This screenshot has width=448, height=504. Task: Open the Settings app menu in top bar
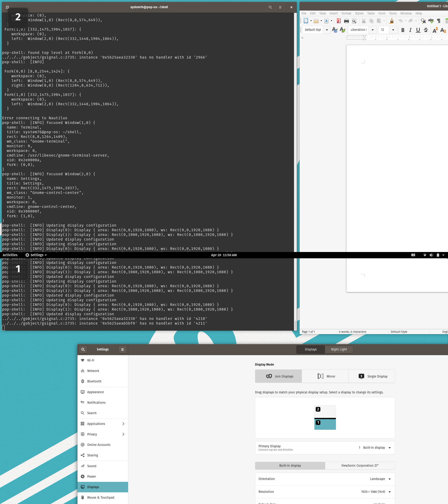36,255
